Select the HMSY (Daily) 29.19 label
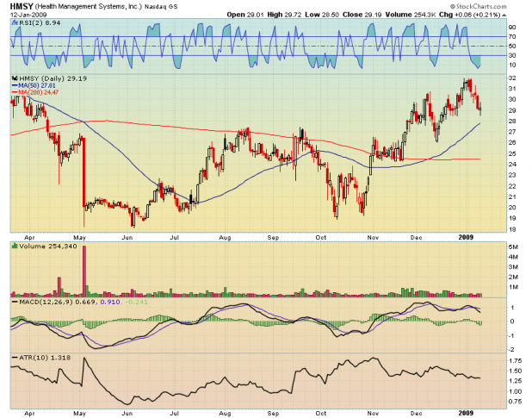This screenshot has width=532, height=418. click(53, 78)
